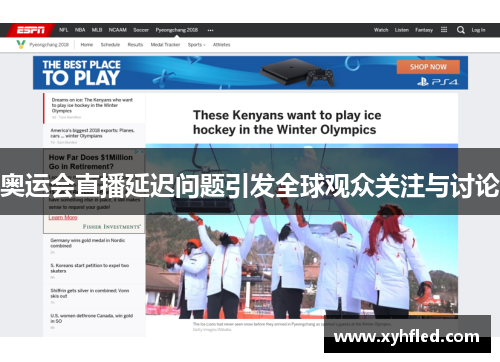Open Germany wins gold Nordic combined story
The width and height of the screenshot is (500, 362).
(x=88, y=243)
